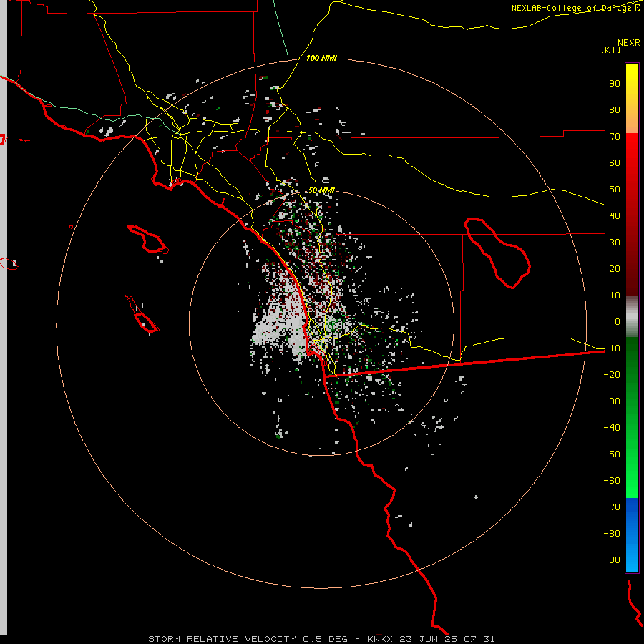Click the -30 knot scale label
Viewport: 644px width, 644px height.
click(612, 401)
